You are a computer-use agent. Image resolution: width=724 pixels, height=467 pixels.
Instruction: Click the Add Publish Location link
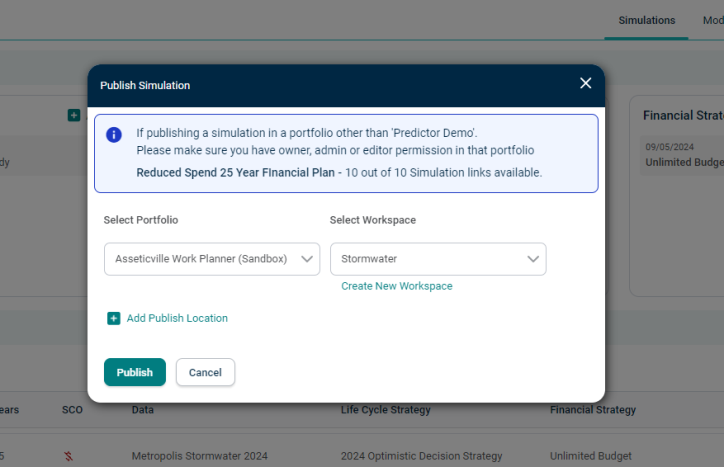point(177,318)
